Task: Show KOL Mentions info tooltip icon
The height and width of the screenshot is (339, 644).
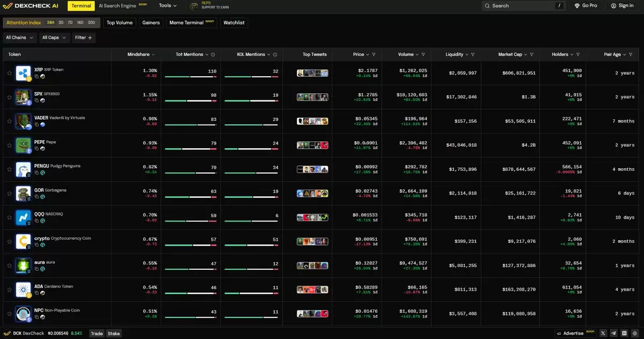Action: pyautogui.click(x=275, y=55)
